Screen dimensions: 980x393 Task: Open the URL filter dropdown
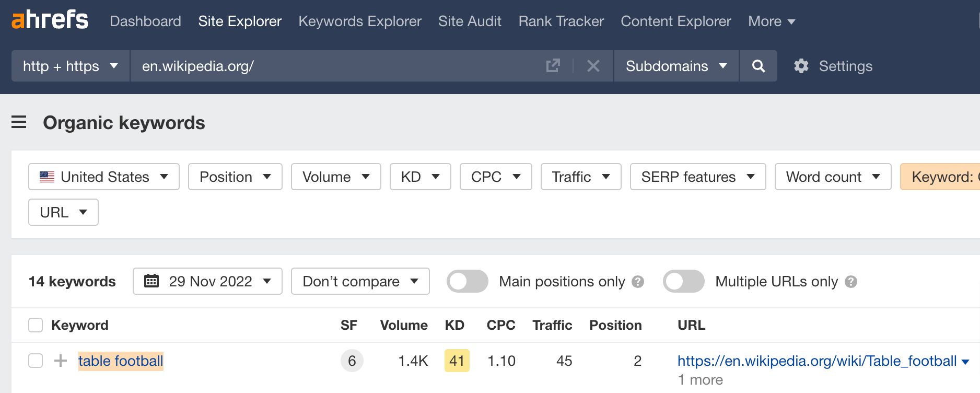[63, 212]
